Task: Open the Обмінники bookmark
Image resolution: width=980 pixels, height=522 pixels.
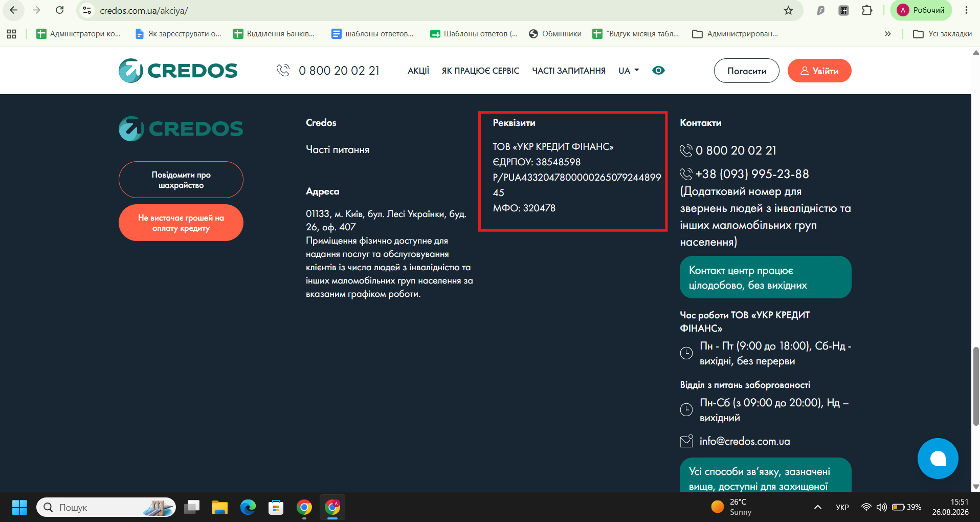Action: coord(555,34)
